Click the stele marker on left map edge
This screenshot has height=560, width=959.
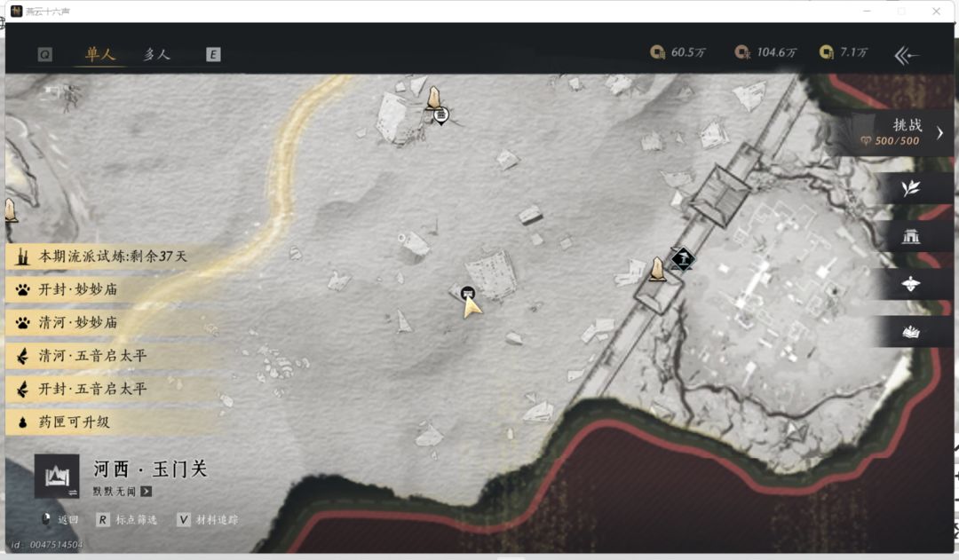(x=11, y=210)
